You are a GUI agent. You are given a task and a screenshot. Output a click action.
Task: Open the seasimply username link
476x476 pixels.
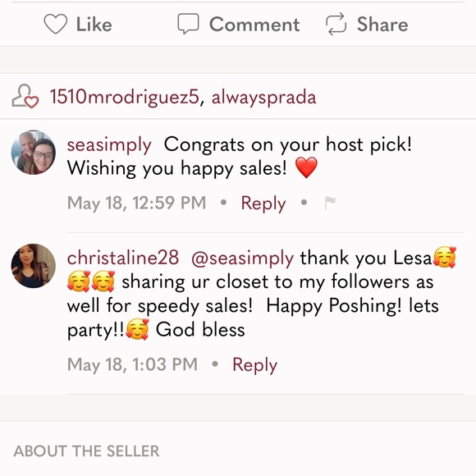[x=109, y=145]
